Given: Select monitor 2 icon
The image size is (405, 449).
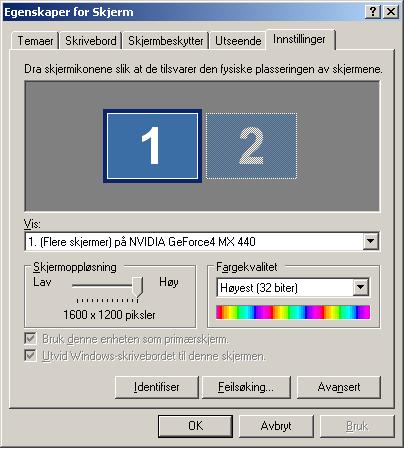Looking at the screenshot, I should [x=251, y=146].
